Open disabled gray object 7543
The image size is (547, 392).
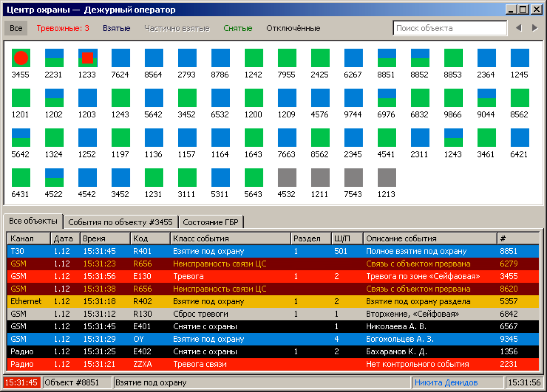point(353,177)
